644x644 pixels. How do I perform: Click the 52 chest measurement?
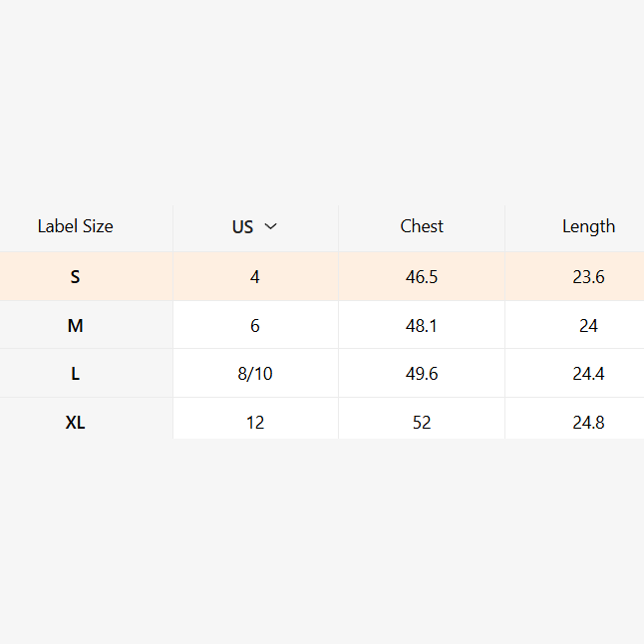coord(422,423)
